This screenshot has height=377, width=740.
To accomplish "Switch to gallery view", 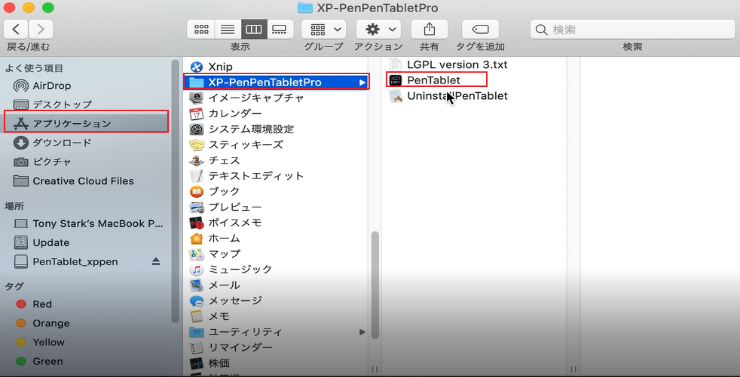I will 280,29.
